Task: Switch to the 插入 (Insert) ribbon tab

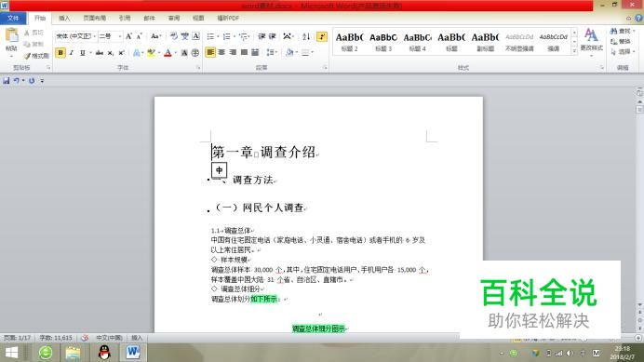Action: pyautogui.click(x=64, y=18)
